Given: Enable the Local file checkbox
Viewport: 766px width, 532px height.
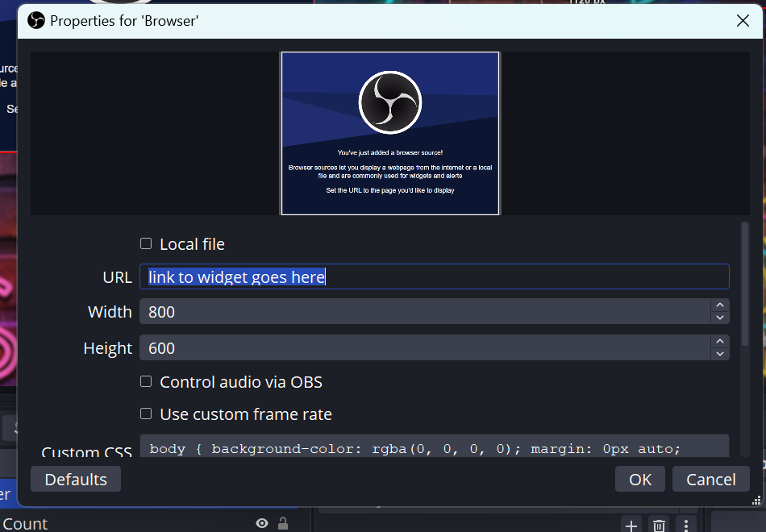Looking at the screenshot, I should click(146, 243).
